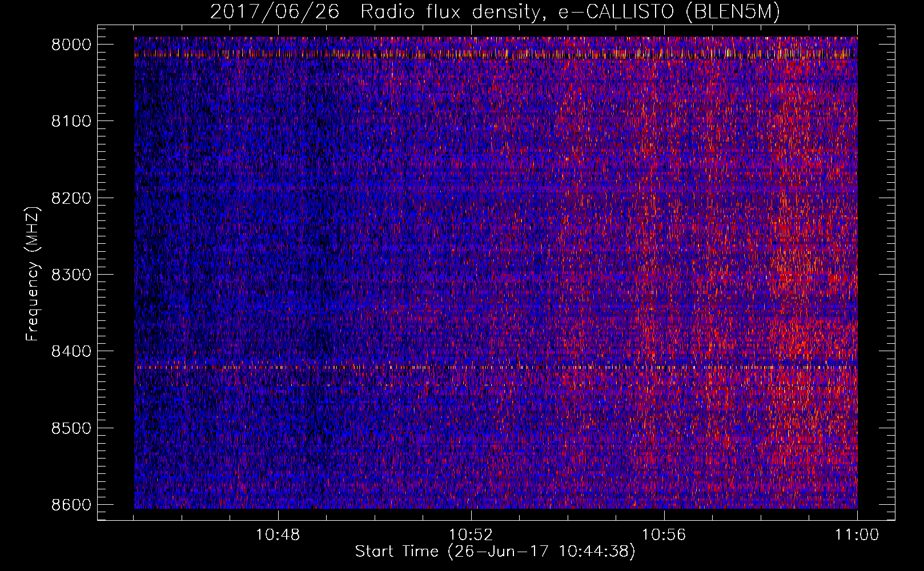This screenshot has width=924, height=571.
Task: Select the 8100 frequency tick label
Action: click(x=71, y=121)
